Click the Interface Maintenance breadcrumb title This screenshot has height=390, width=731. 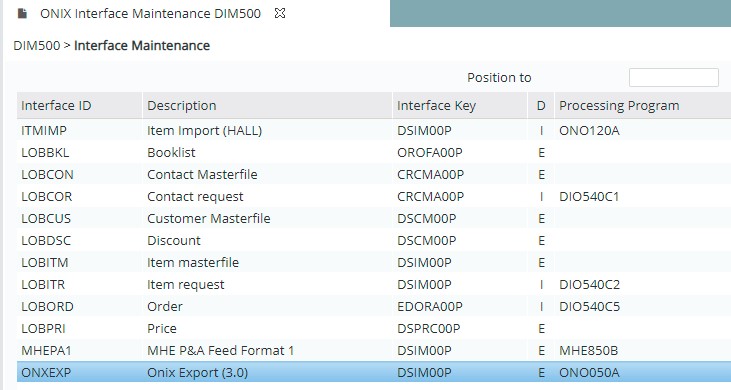point(142,46)
